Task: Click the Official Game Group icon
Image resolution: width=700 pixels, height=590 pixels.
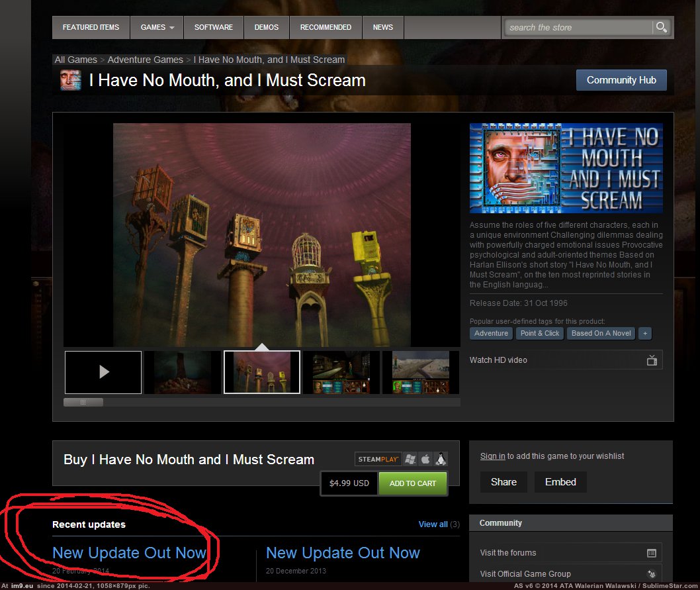Action: point(651,574)
